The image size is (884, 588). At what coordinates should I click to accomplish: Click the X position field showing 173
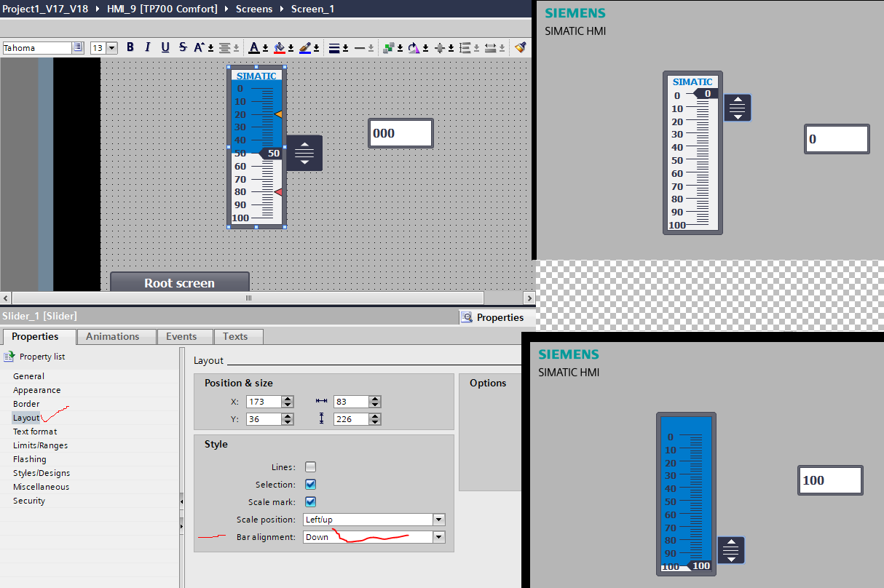coord(264,402)
